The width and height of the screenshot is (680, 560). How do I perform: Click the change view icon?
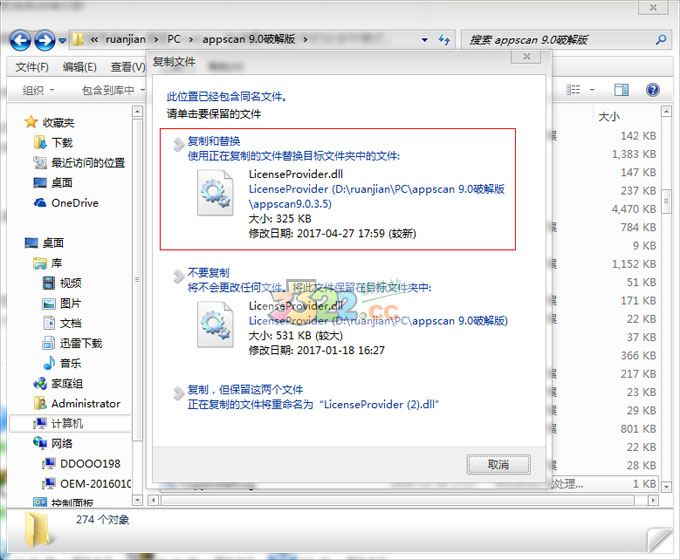[x=573, y=90]
